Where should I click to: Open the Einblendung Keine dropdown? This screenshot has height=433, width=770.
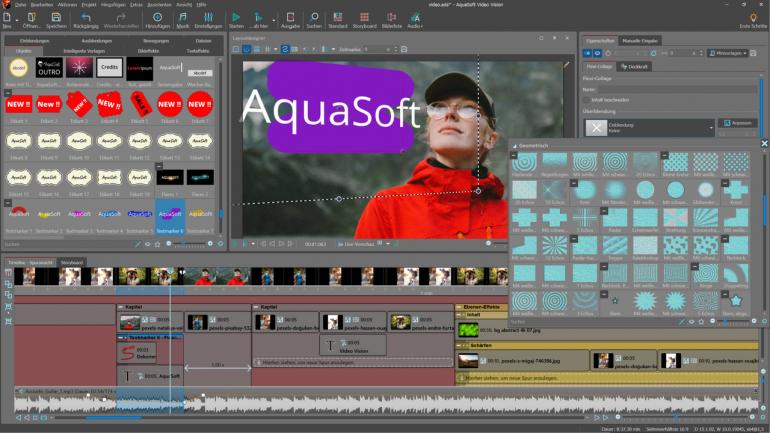pyautogui.click(x=711, y=127)
